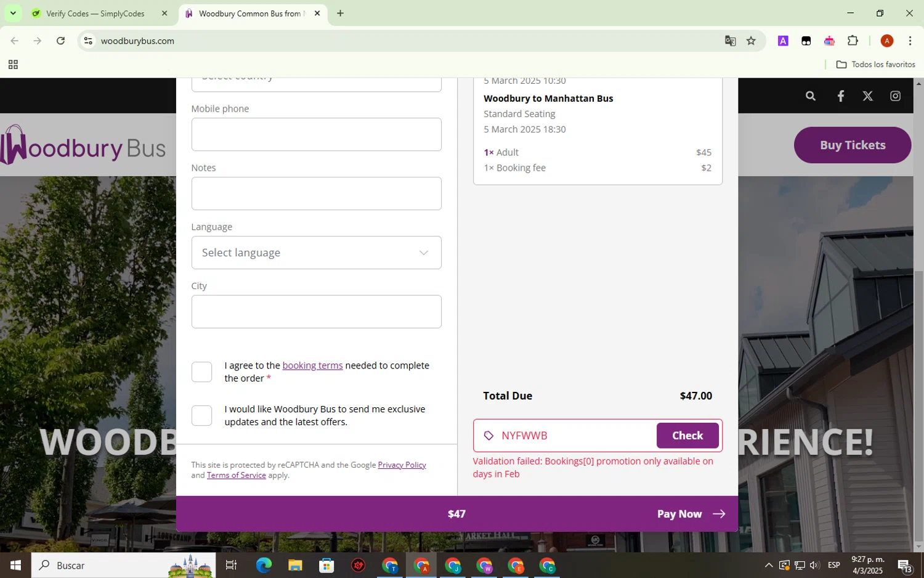Click the Windows taskbar search box Buscar

123,565
